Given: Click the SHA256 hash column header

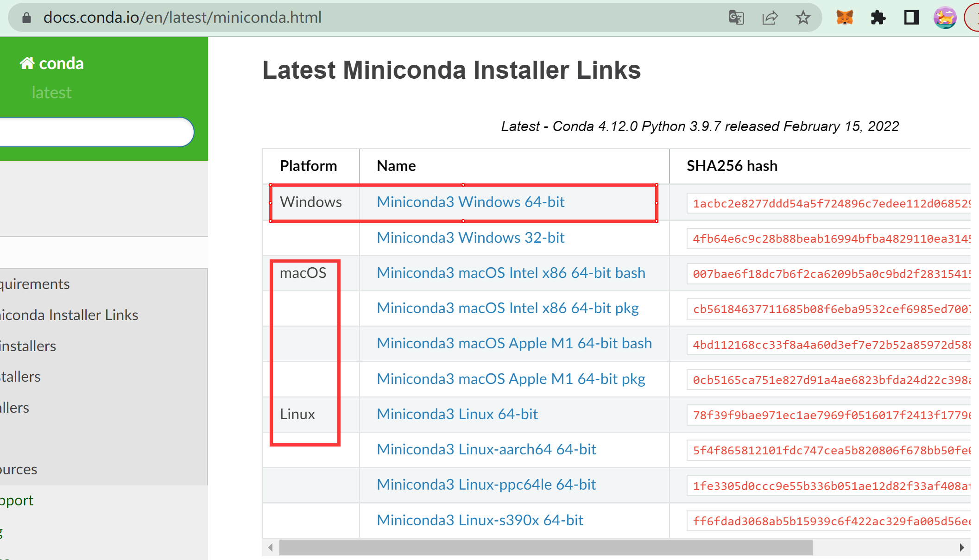Looking at the screenshot, I should click(x=732, y=166).
